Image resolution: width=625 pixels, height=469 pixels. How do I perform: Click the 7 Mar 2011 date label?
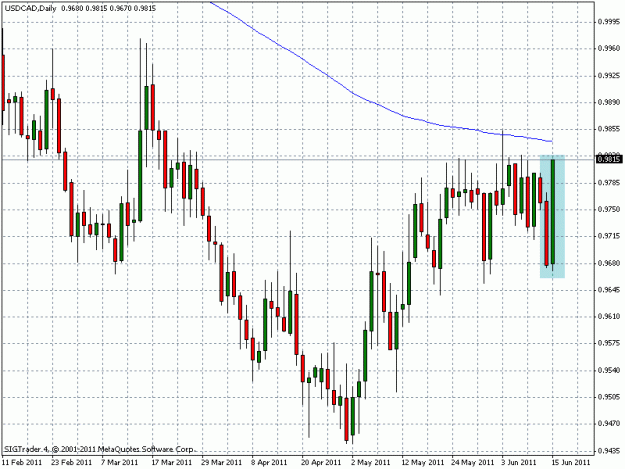119,463
